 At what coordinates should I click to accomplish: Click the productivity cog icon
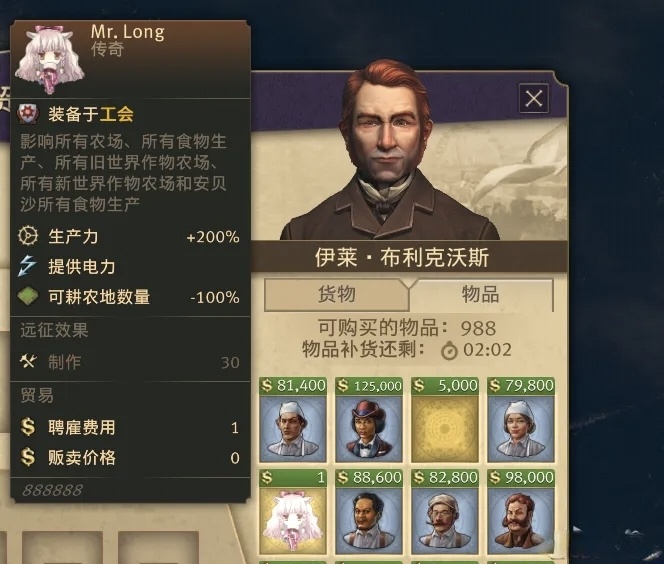coord(28,236)
